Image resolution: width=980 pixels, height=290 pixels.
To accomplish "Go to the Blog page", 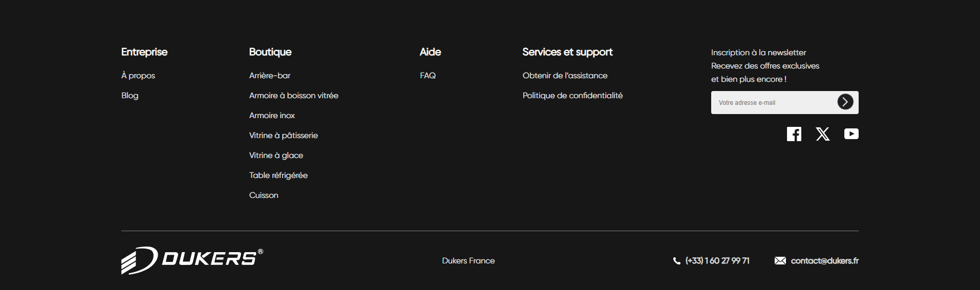I will click(x=130, y=96).
